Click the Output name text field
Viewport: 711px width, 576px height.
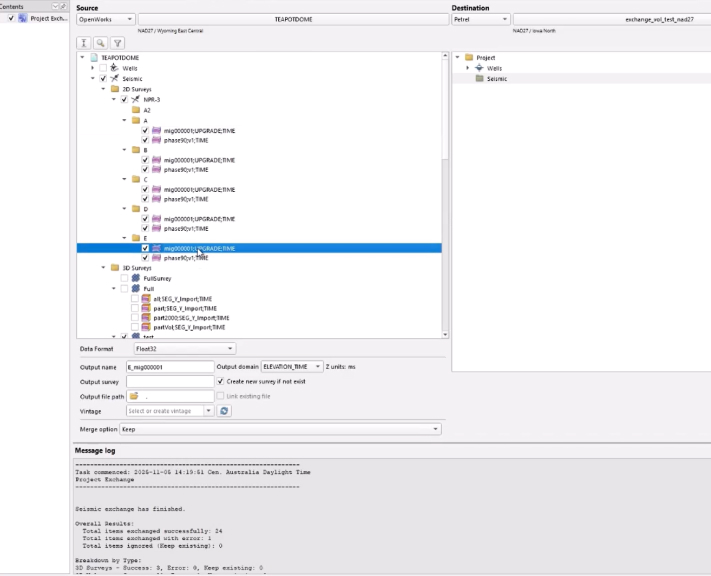tap(169, 367)
